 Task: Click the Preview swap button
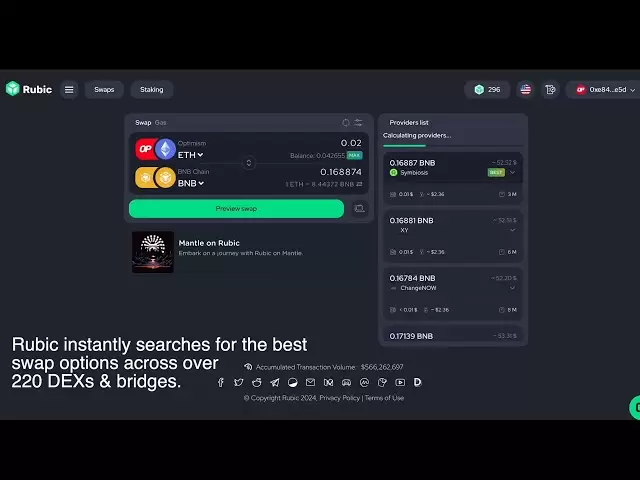[236, 209]
